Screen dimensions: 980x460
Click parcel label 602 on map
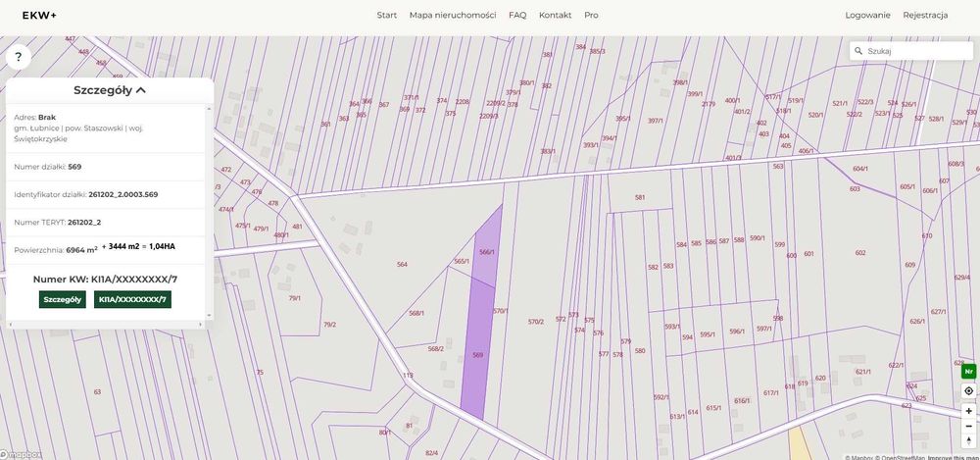(860, 253)
